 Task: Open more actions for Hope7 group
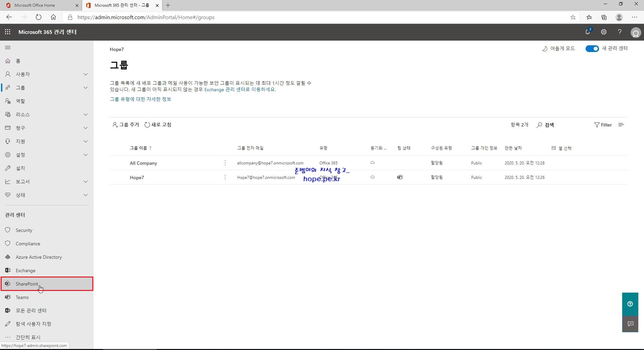[225, 177]
